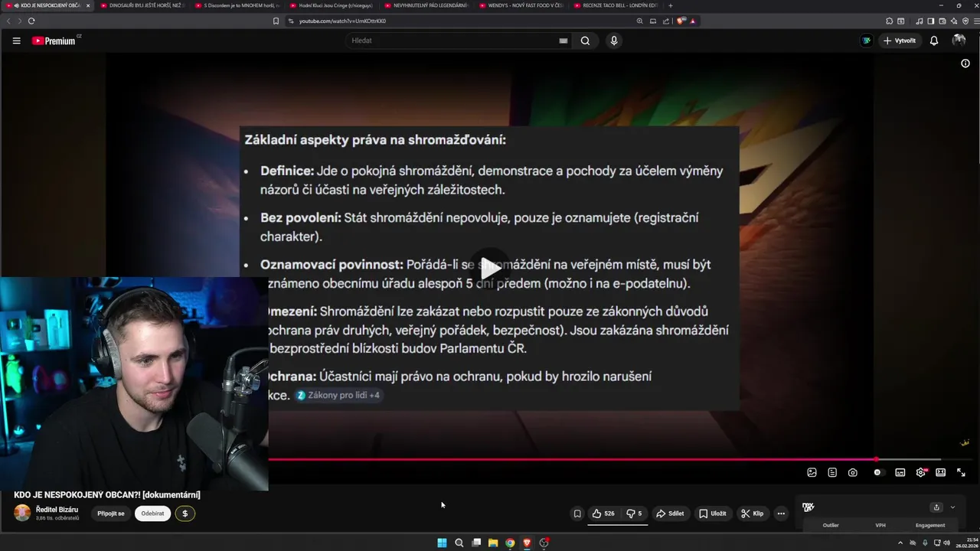
Task: Show hidden system tray icons chevron
Action: pyautogui.click(x=900, y=543)
